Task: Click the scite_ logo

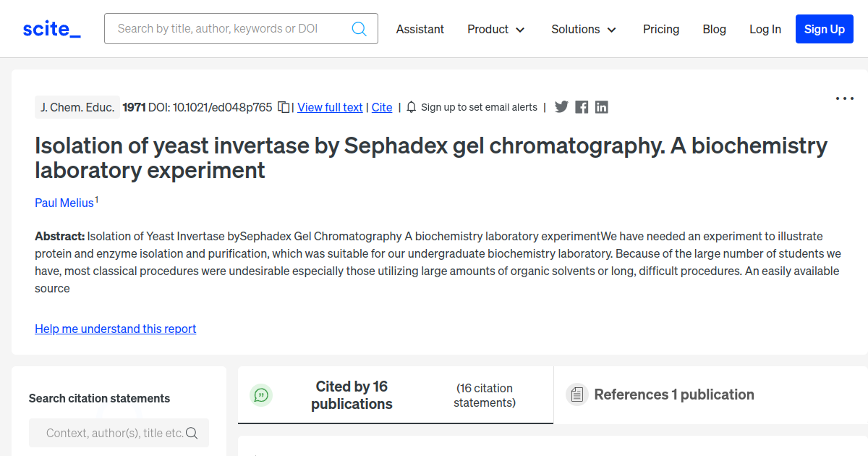Action: 51,28
